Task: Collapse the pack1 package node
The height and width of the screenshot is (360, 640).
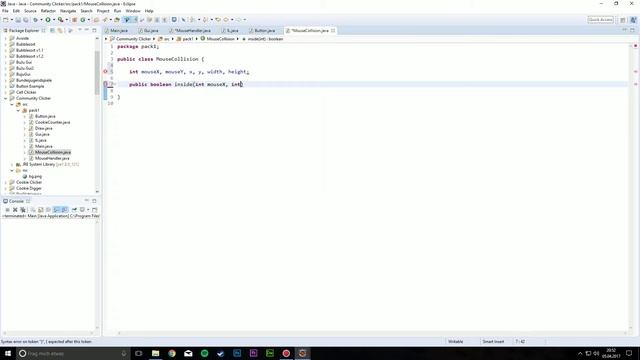Action: tap(18, 111)
